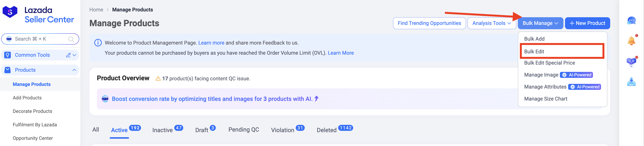Click the downloads inbox icon on right edge

point(631,82)
